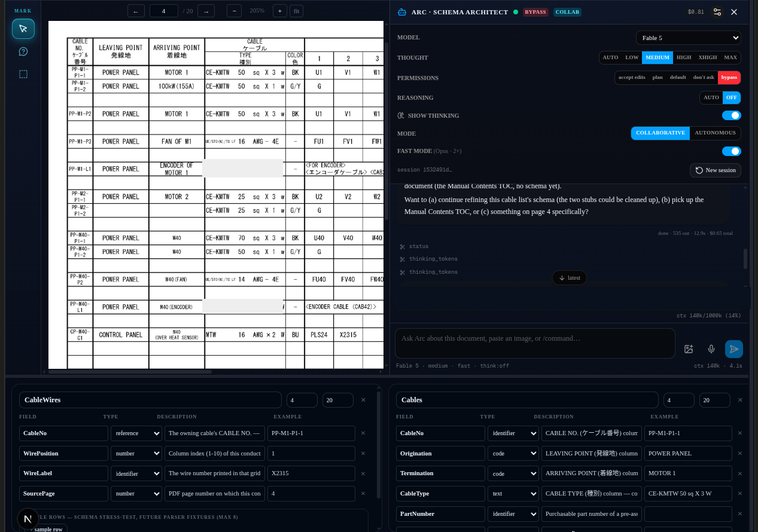This screenshot has width=758, height=532.
Task: Zoom out with the minus button
Action: pos(234,11)
